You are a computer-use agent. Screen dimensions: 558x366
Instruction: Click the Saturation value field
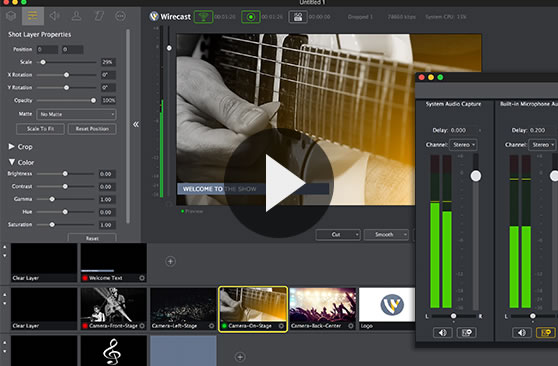pyautogui.click(x=106, y=225)
